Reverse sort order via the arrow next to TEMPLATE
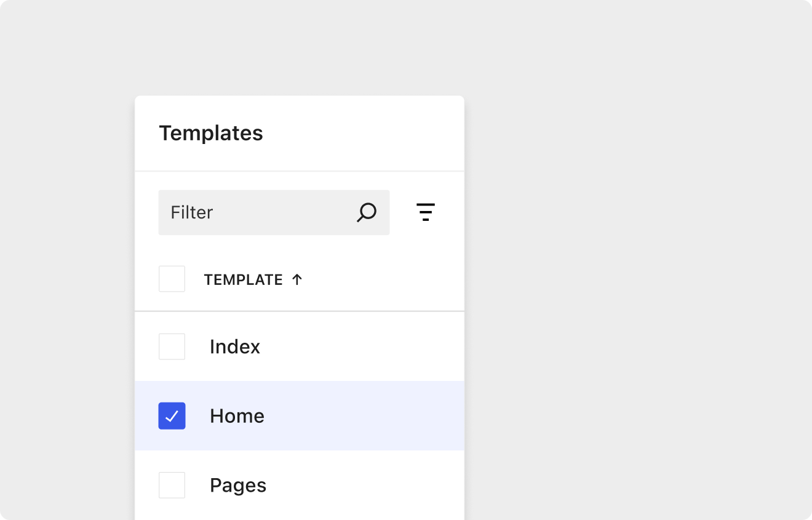 pyautogui.click(x=297, y=279)
